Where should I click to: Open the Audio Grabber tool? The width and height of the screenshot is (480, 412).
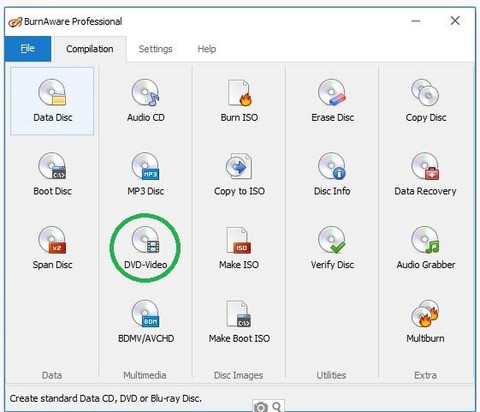coord(426,248)
